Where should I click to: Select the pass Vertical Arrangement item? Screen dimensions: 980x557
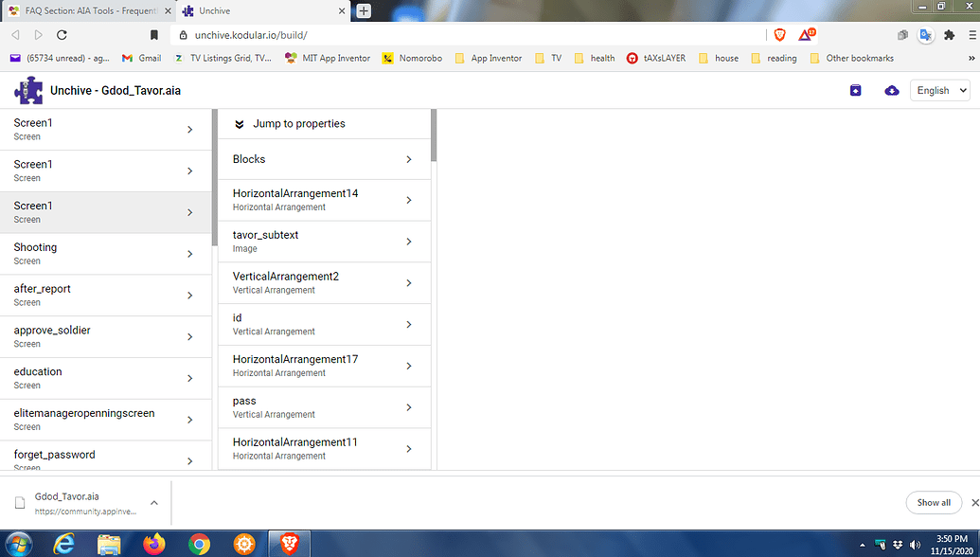(x=325, y=407)
